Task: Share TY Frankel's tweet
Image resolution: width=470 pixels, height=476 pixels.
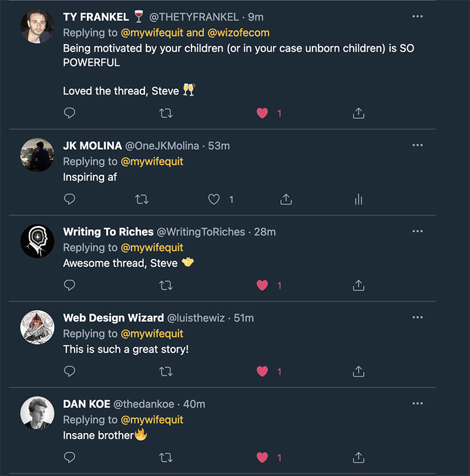Action: point(358,113)
